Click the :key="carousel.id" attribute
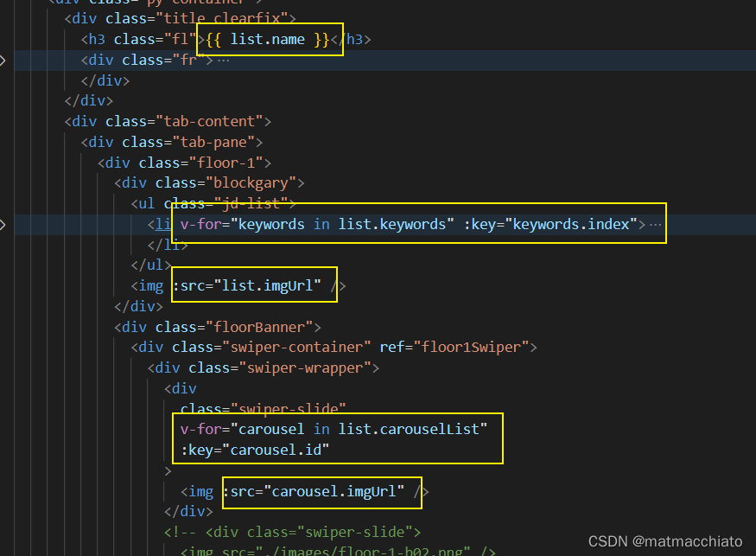The image size is (756, 556). [x=255, y=450]
